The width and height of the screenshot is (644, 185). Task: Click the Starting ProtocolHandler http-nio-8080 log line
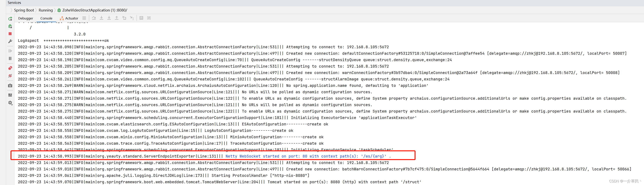point(164,175)
